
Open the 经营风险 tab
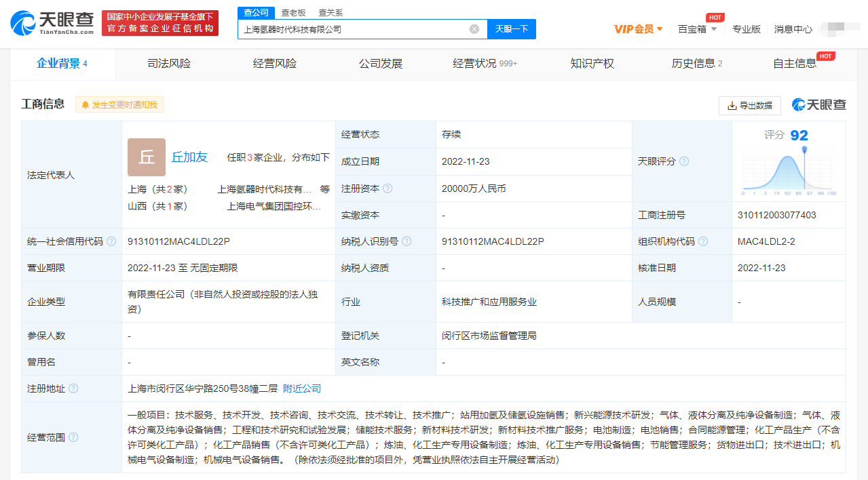click(275, 64)
